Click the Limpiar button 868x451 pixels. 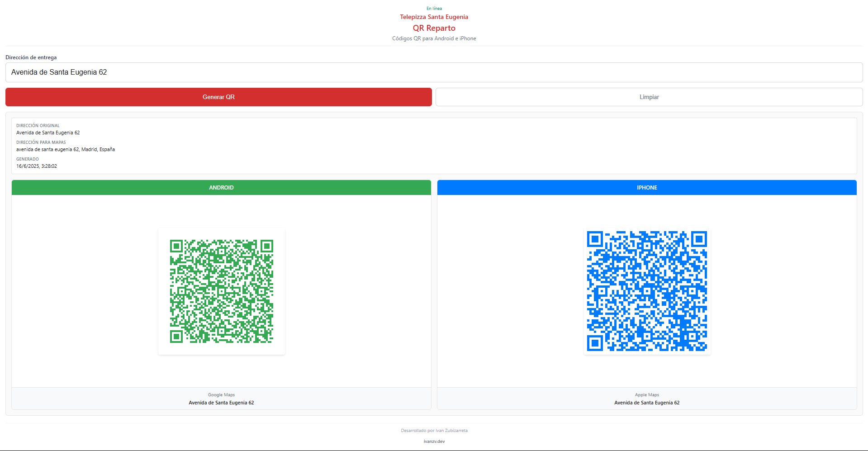(649, 97)
